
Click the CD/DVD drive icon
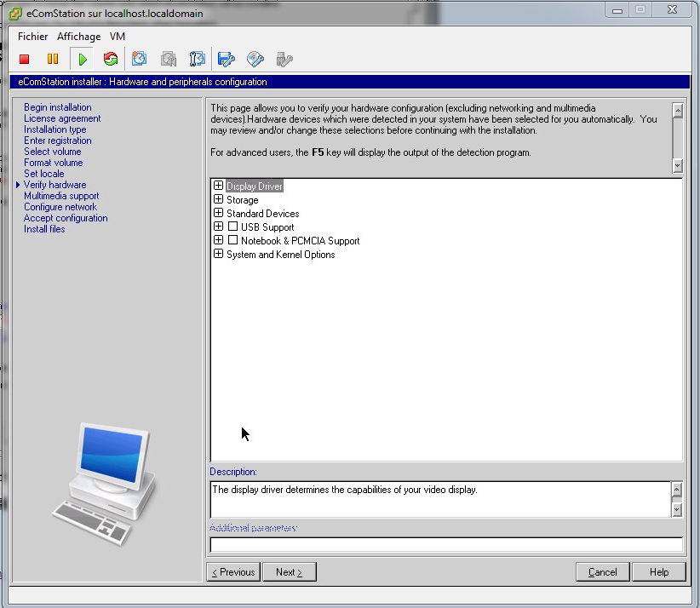pos(255,59)
